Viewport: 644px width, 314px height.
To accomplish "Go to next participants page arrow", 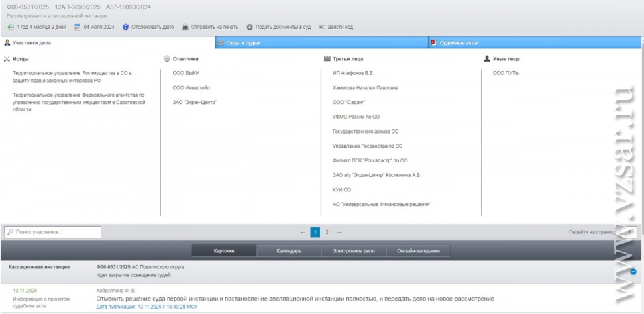I will tap(339, 232).
